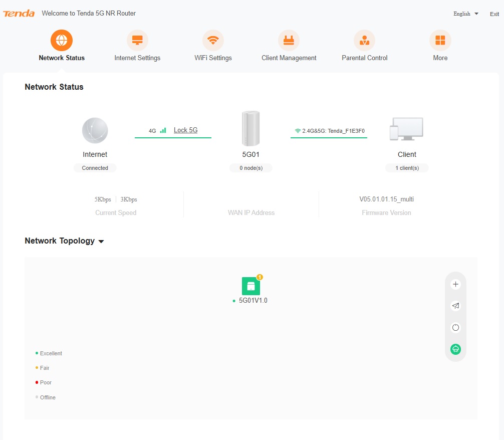Click the 0 node(s) pill

250,168
